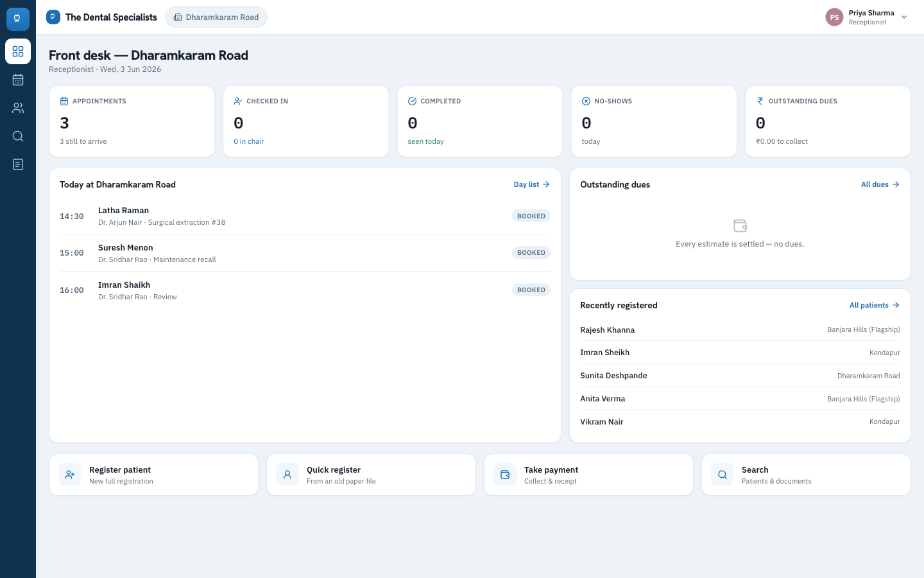Click the add-person icon on Register patient
The width and height of the screenshot is (924, 578).
[x=70, y=475]
